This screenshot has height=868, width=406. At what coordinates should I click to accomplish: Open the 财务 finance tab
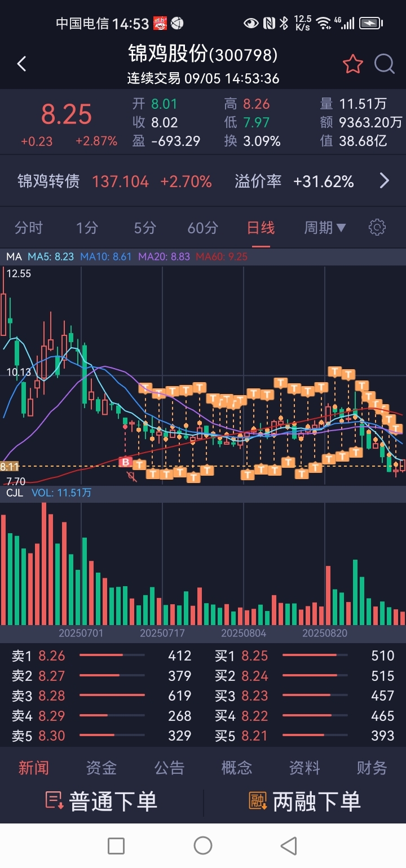click(x=372, y=768)
